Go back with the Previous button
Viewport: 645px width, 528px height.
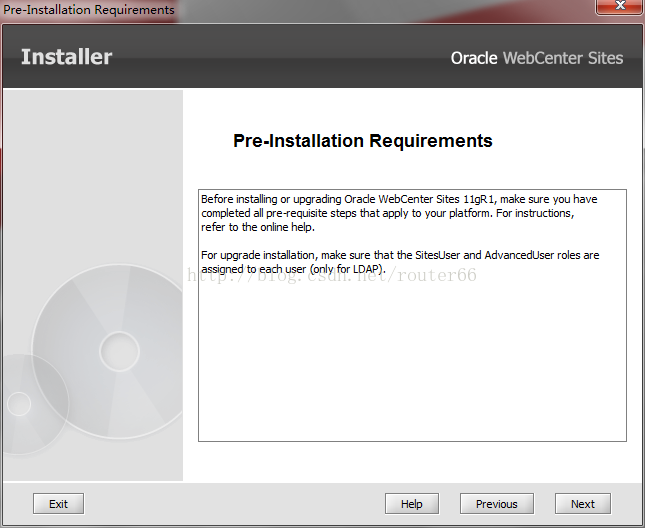(x=497, y=504)
